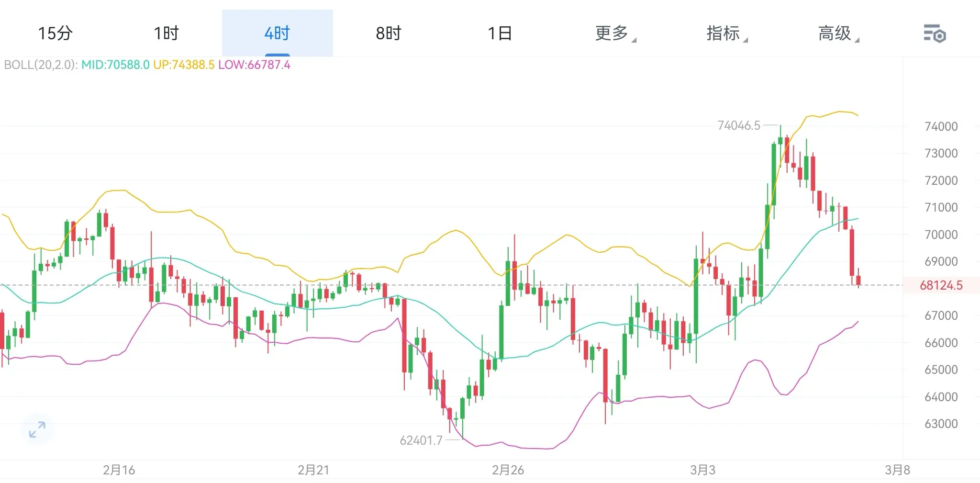
Task: Click the 74000 price axis label
Action: pos(941,126)
